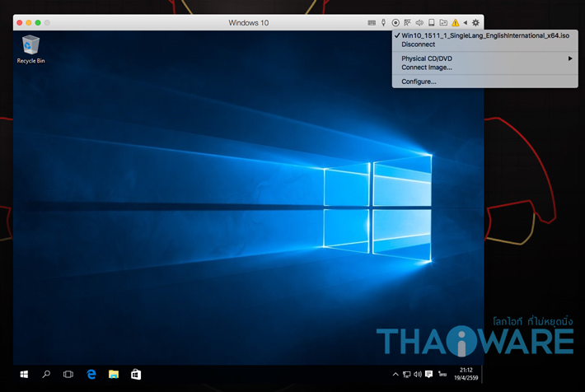Select Configure... in the CD/DVD menu
The width and height of the screenshot is (585, 392).
click(x=485, y=82)
